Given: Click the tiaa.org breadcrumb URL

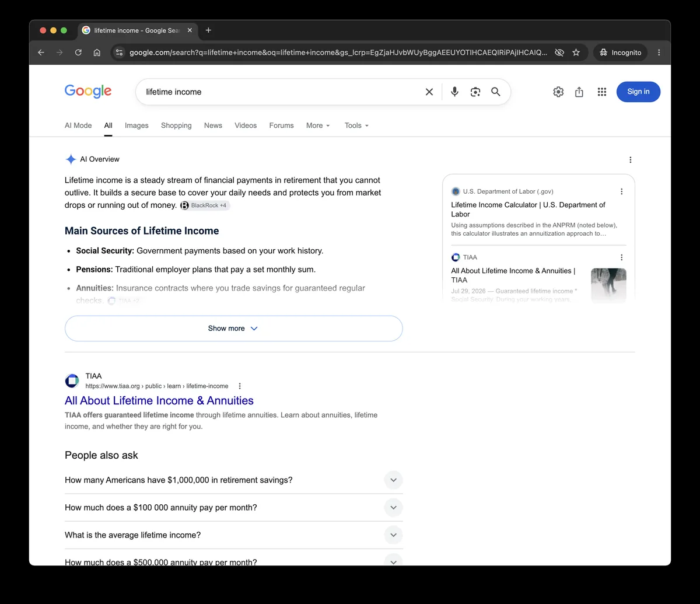Looking at the screenshot, I should point(157,386).
